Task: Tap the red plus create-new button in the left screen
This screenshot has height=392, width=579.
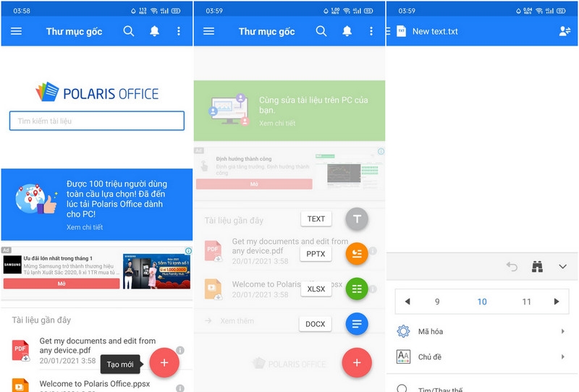Action: click(x=164, y=362)
